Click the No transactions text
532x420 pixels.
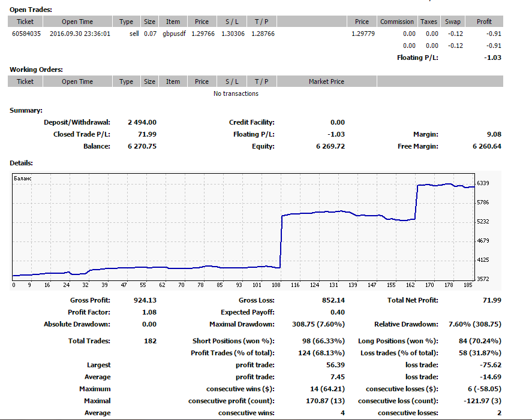(236, 93)
